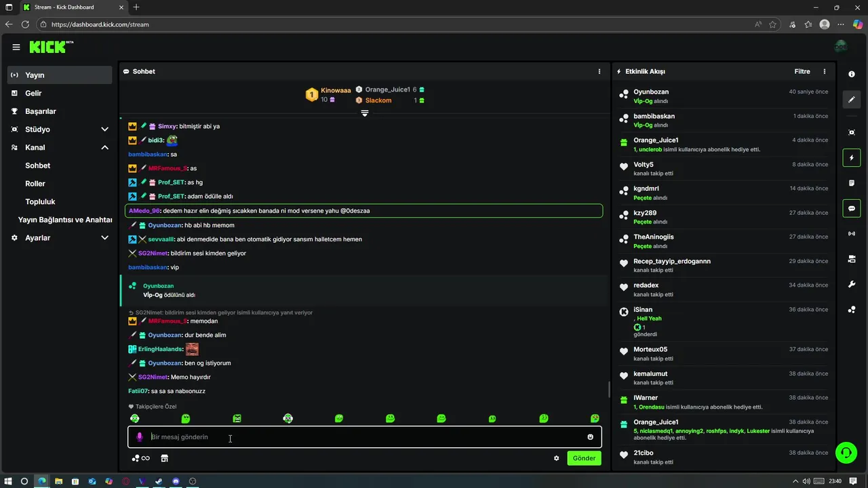Expand the Ayarlar sidebar section
The height and width of the screenshot is (488, 868).
104,238
